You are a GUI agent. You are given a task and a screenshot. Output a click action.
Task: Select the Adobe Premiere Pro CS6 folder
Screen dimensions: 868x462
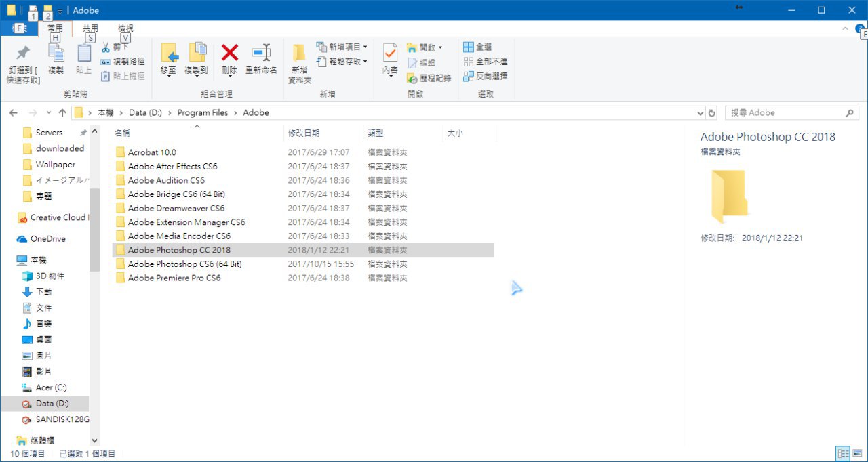(174, 278)
